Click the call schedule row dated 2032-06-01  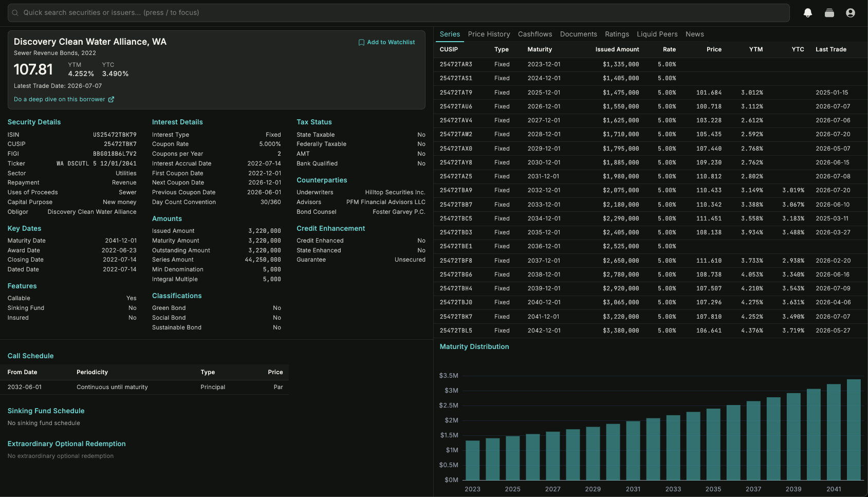click(x=144, y=387)
